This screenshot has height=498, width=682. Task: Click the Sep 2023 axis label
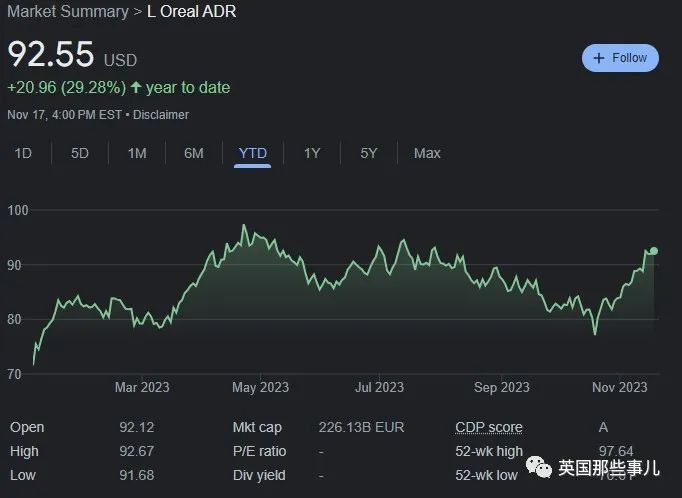[x=502, y=387]
